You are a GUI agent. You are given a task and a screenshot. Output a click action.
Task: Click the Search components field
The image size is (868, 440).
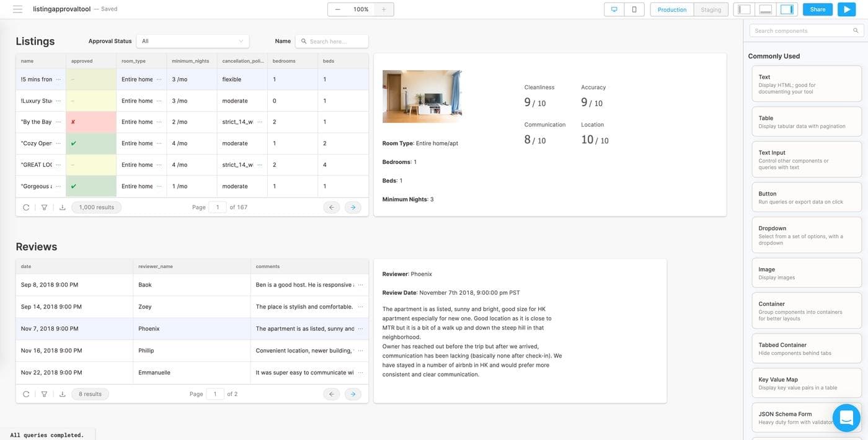(x=802, y=30)
